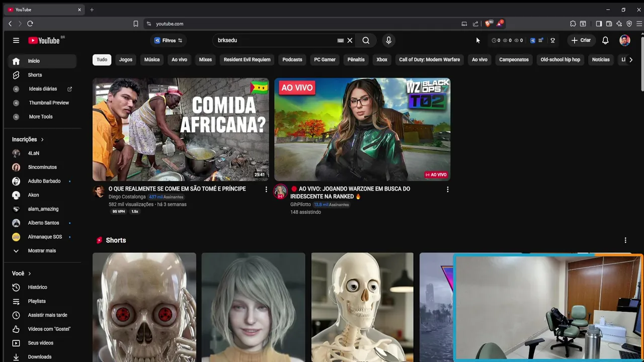Click the magnifier search button
This screenshot has height=362, width=644.
point(366,40)
